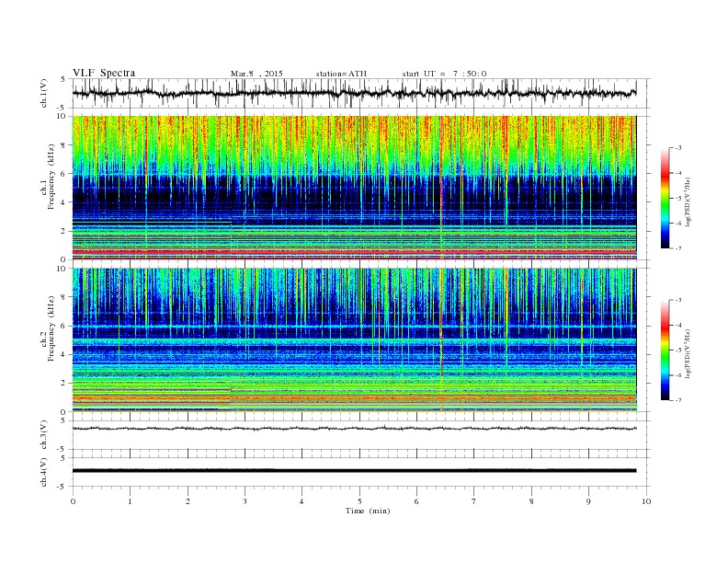Click the thick black ch.4 voltage trace
Screen dimensions: 728x563
click(x=354, y=471)
